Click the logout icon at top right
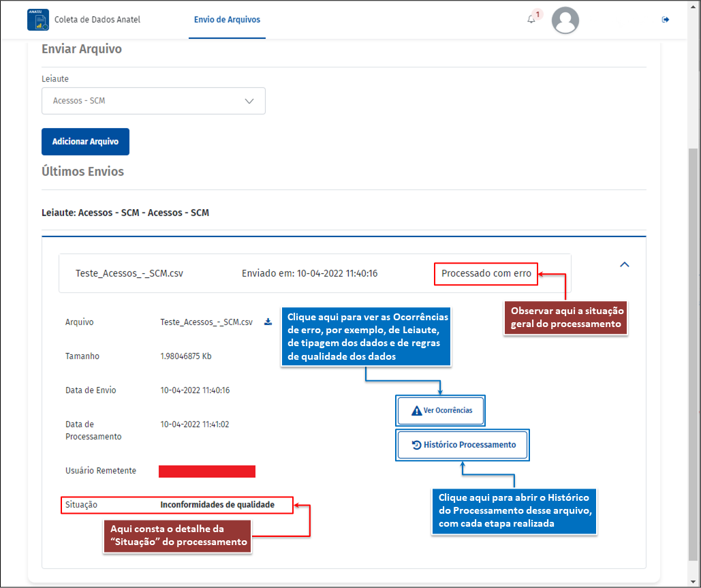This screenshot has width=701, height=588. pyautogui.click(x=666, y=20)
